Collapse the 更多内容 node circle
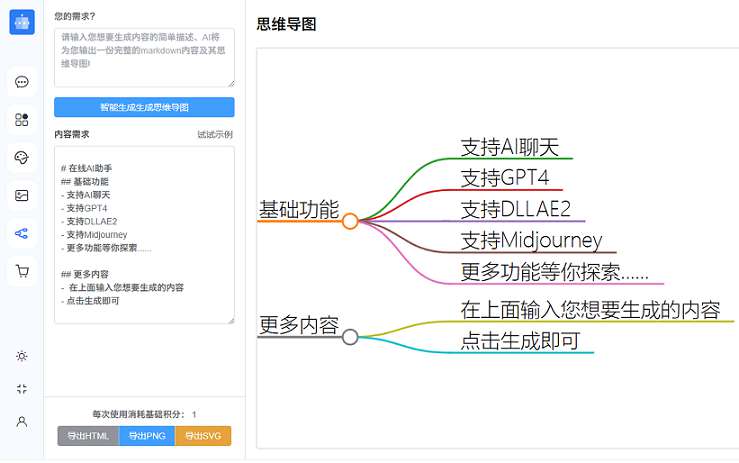The height and width of the screenshot is (463, 739). click(x=350, y=337)
